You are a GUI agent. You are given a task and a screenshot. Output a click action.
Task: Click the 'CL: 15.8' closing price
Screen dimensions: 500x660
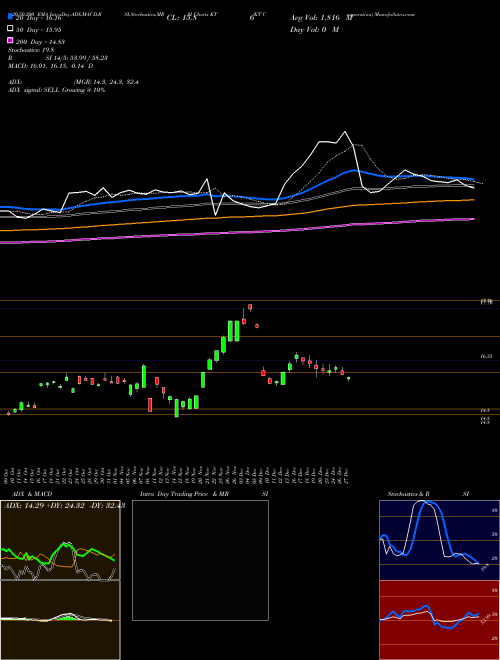tap(181, 18)
